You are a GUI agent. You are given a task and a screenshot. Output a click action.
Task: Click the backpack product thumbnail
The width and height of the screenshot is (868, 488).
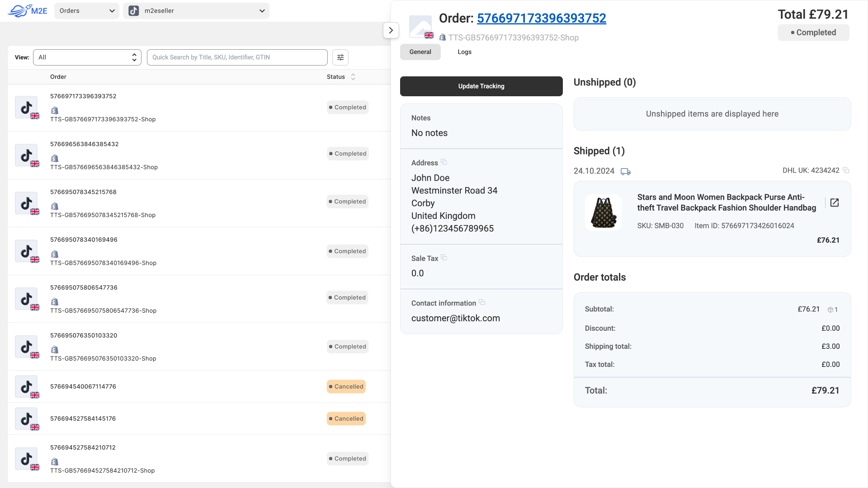(604, 213)
